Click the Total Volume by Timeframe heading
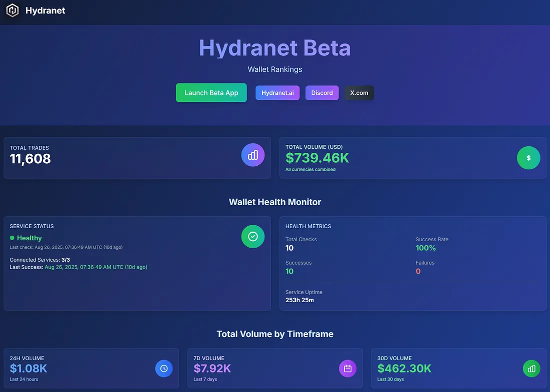The image size is (550, 392). tap(275, 334)
